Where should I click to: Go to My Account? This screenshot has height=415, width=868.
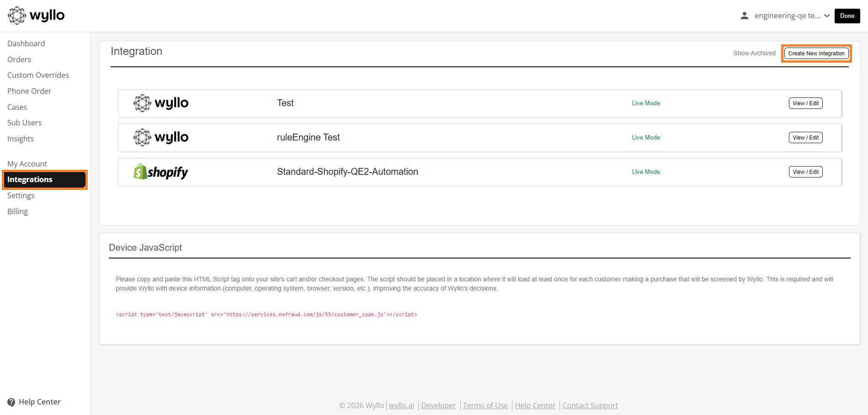tap(27, 164)
